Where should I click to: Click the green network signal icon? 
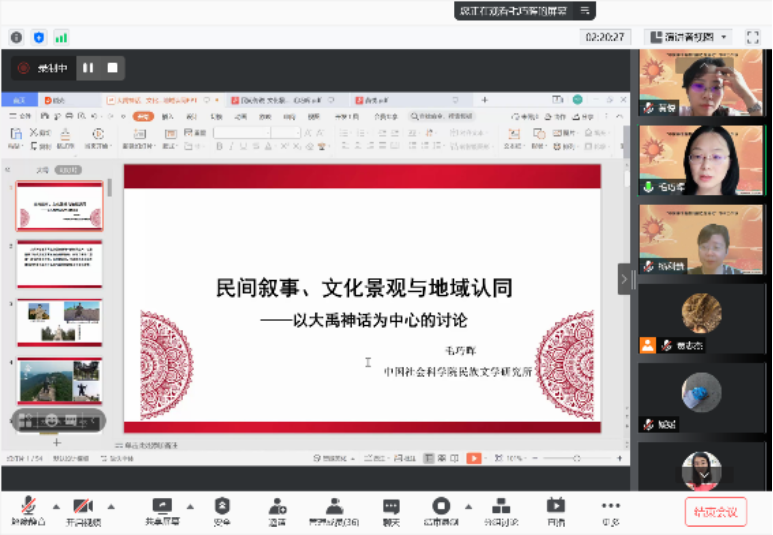[x=61, y=37]
